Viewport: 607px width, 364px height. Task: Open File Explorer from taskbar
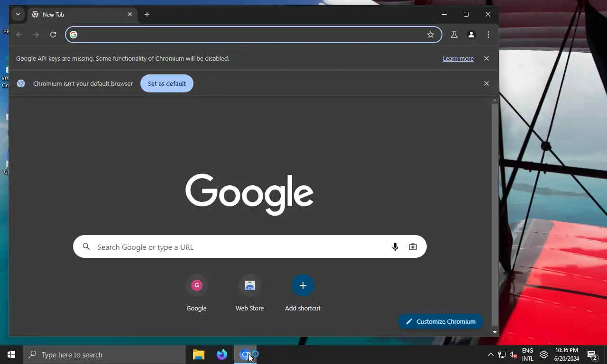(199, 355)
